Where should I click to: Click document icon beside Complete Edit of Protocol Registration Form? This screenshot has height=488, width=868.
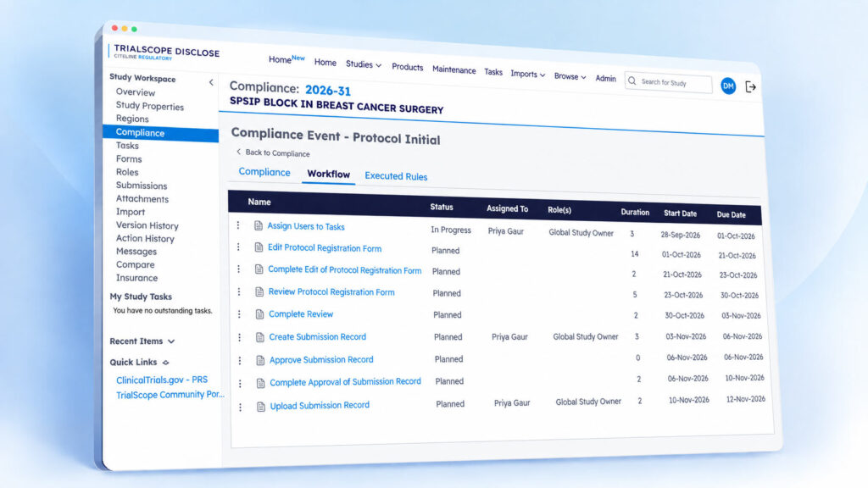pos(259,269)
